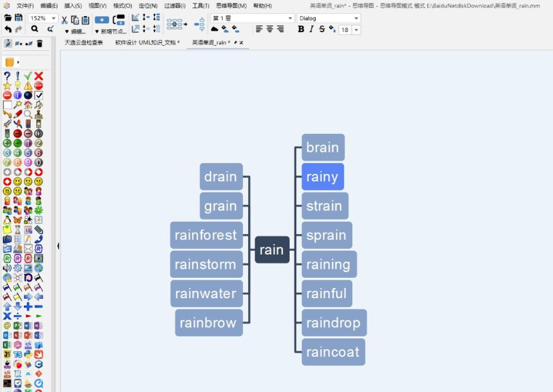
Task: Click the scissors cut icon
Action: pyautogui.click(x=64, y=20)
